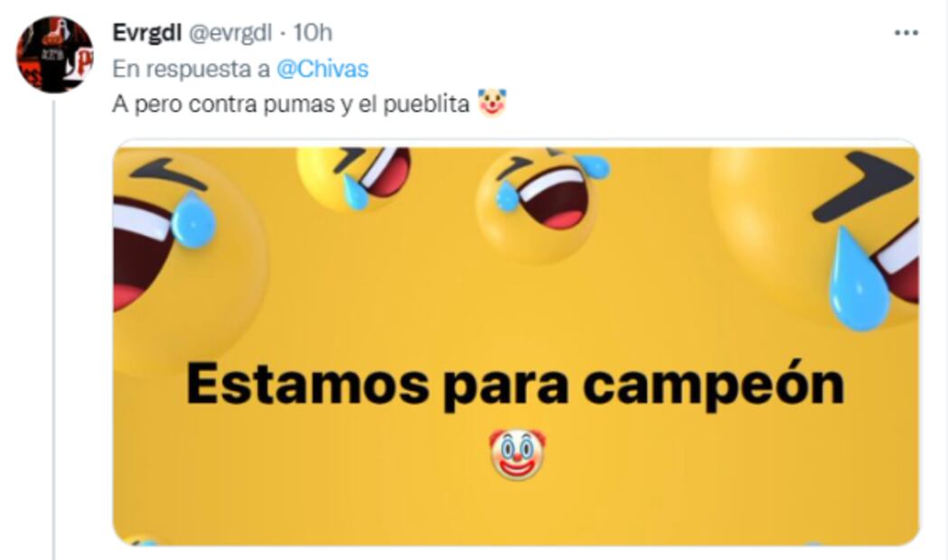
Task: Visit the @Chivas mention link
Action: click(323, 69)
